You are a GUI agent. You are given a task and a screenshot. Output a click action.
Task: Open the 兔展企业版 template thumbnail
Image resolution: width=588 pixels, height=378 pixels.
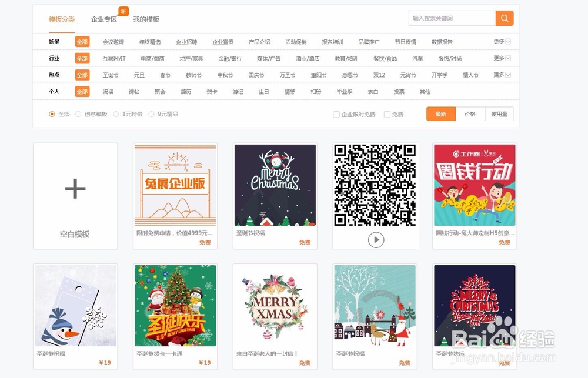(x=175, y=185)
